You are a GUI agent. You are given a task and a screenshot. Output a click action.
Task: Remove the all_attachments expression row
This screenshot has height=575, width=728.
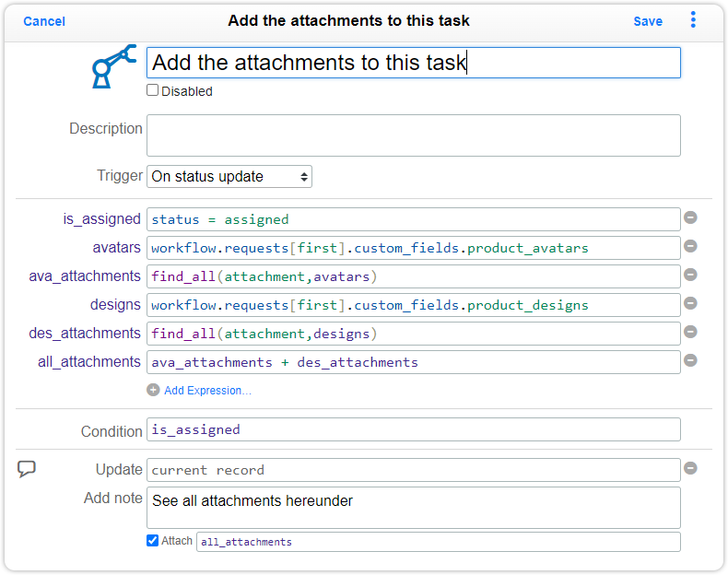coord(690,360)
